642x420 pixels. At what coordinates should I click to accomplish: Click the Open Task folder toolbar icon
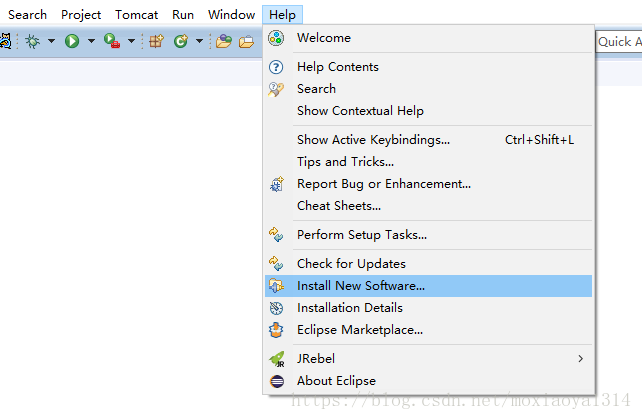[246, 42]
